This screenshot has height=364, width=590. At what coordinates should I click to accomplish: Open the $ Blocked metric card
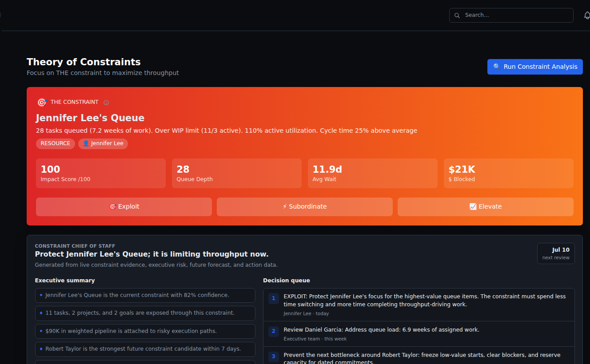coord(509,173)
